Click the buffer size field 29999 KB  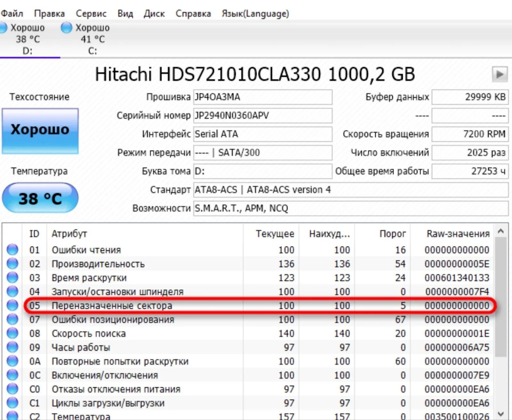point(470,97)
